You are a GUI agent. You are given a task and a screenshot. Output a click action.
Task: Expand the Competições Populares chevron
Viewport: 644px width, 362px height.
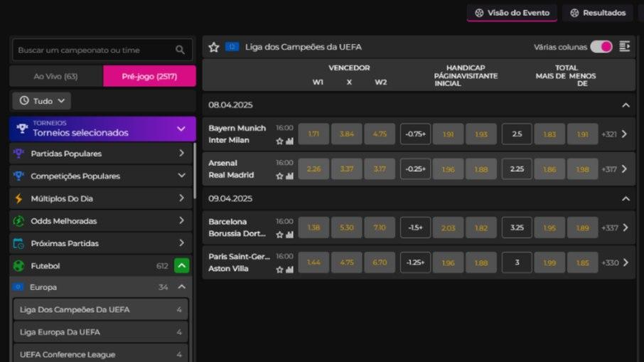pyautogui.click(x=181, y=176)
